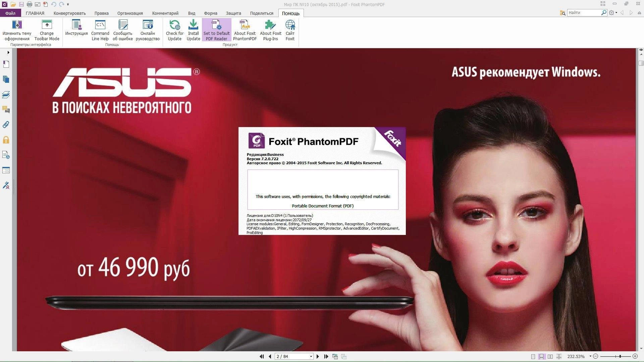The width and height of the screenshot is (644, 362).
Task: Switch to the ГЛАВНАЯ tab
Action: (35, 13)
